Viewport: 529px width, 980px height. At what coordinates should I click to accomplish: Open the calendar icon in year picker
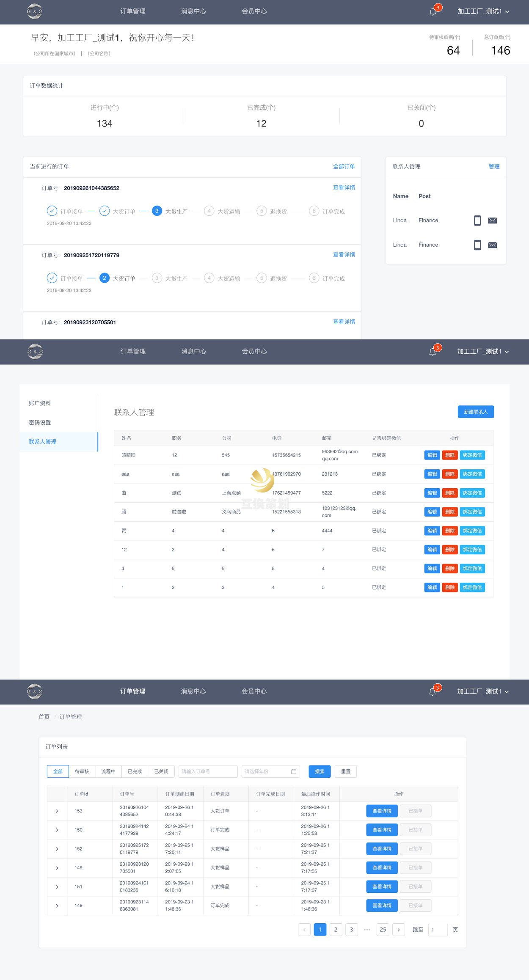(294, 771)
